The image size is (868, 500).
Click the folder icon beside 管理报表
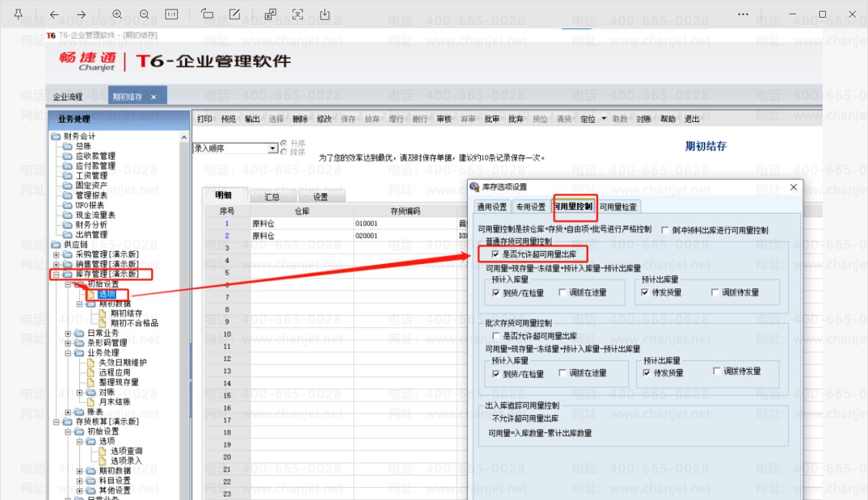67,195
